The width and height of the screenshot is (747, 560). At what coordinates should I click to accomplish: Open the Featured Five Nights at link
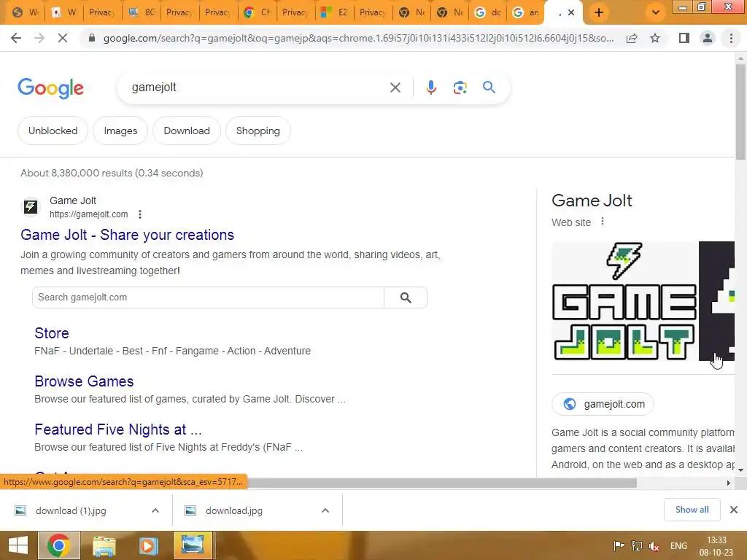pos(118,429)
